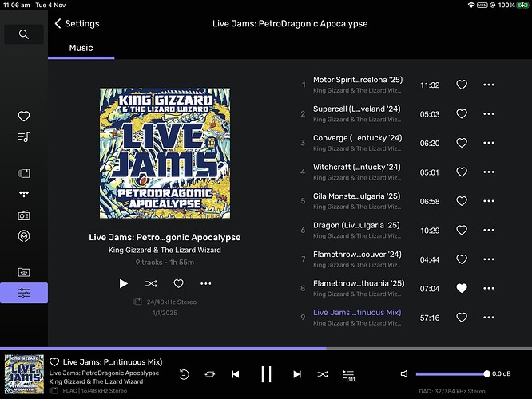Screen dimensions: 532x399
Task: Favorite the Witchcraft track
Action: [x=462, y=172]
